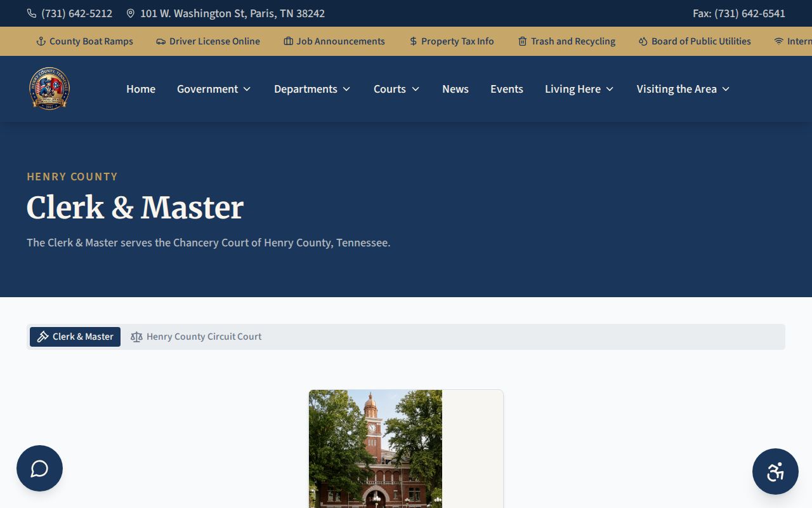Click the briefcase icon for Job Announcements
The width and height of the screenshot is (812, 508).
pyautogui.click(x=289, y=41)
